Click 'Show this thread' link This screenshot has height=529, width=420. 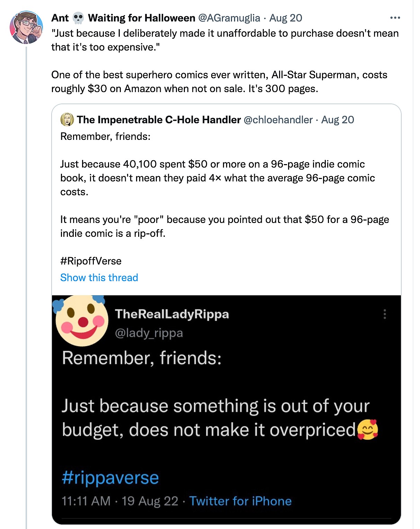[99, 278]
